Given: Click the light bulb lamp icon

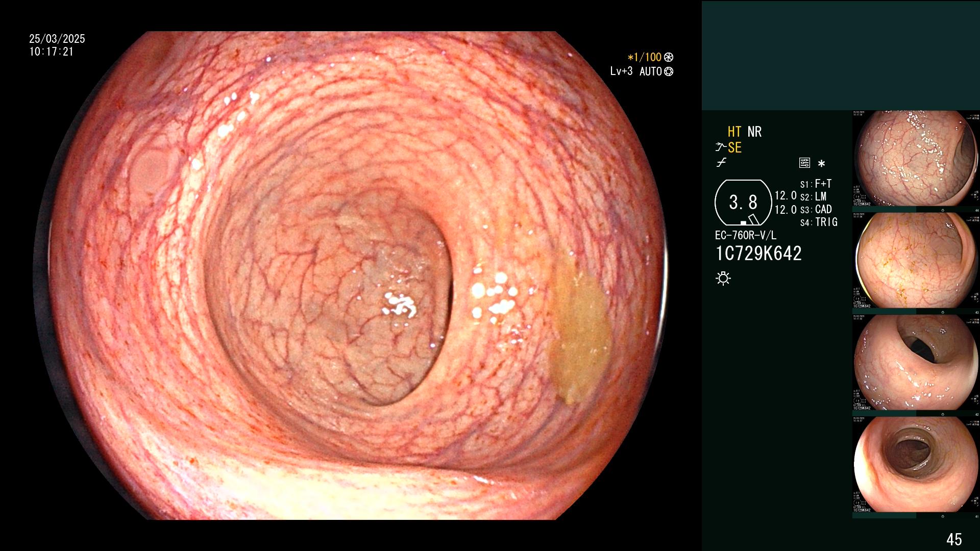Looking at the screenshot, I should click(x=723, y=278).
